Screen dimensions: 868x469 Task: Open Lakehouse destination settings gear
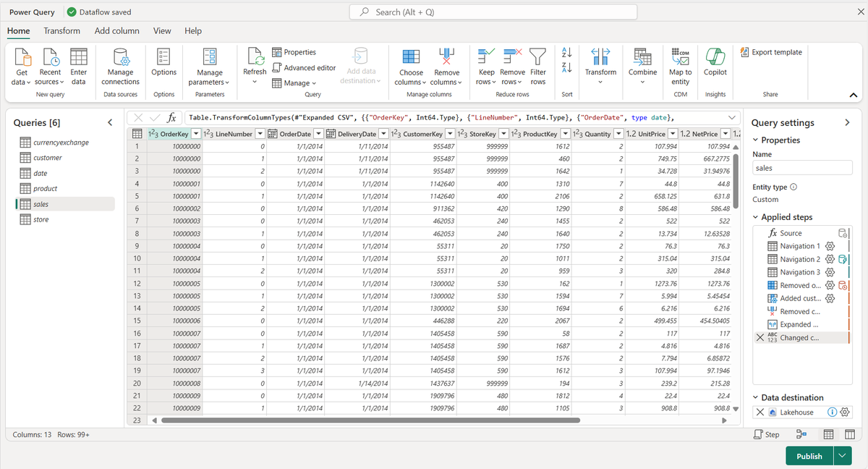point(845,412)
